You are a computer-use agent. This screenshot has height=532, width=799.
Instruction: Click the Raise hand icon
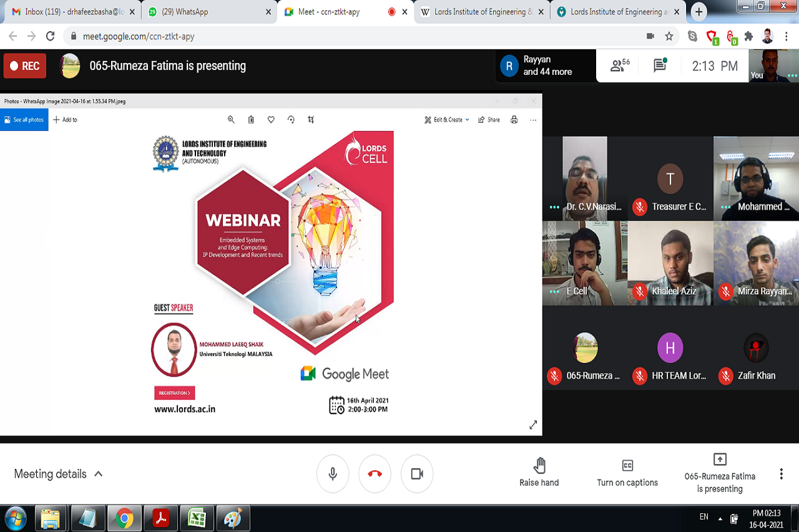[x=539, y=466]
